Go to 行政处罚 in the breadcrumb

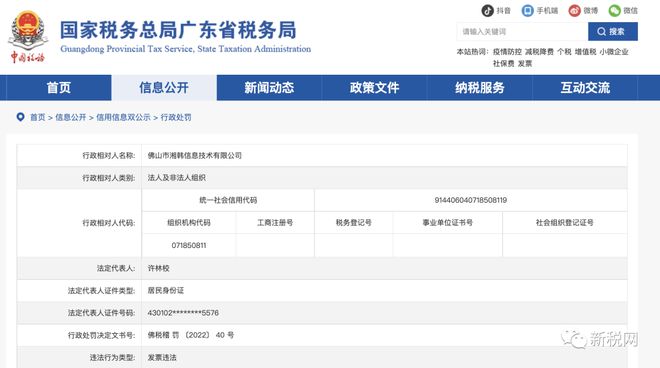click(176, 117)
